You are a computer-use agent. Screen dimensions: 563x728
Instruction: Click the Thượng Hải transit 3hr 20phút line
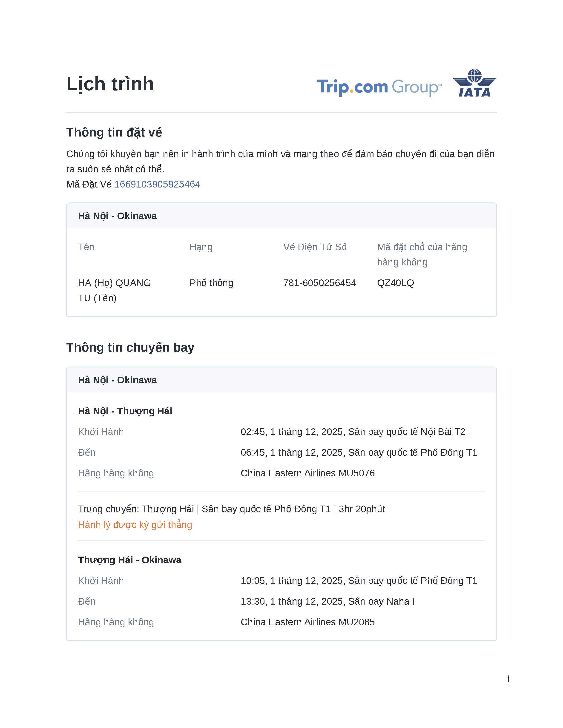[x=231, y=509]
